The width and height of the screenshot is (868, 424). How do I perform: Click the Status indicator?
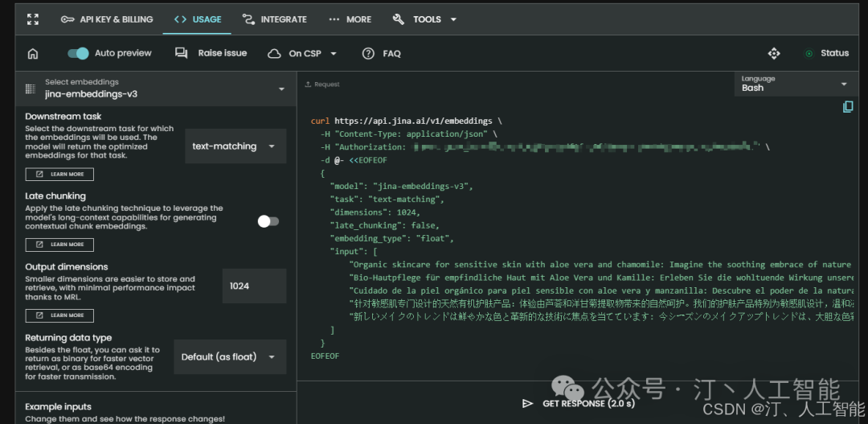[827, 53]
